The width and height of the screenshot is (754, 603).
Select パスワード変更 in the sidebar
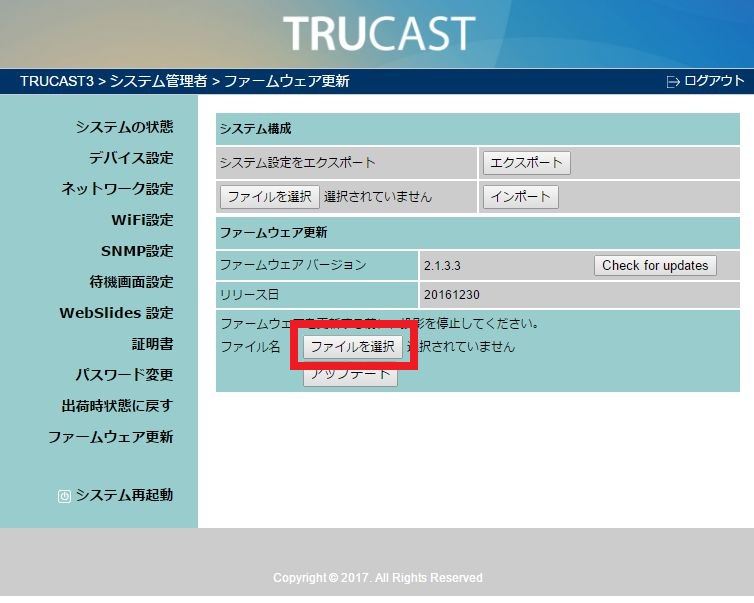pyautogui.click(x=125, y=375)
